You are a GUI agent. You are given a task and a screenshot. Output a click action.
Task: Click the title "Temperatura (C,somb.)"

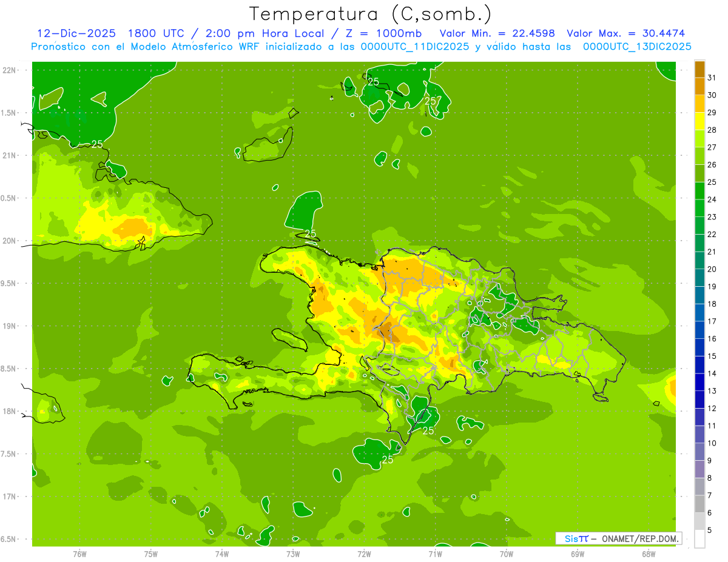pyautogui.click(x=371, y=14)
